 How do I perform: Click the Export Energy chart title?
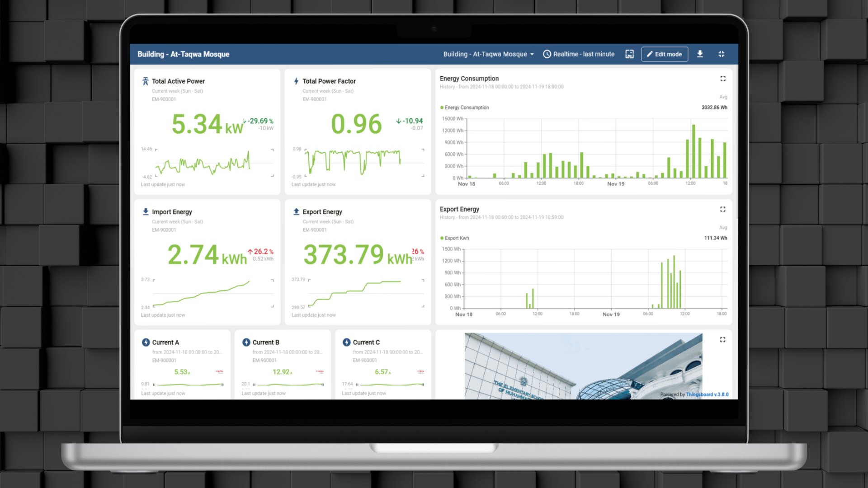point(459,209)
